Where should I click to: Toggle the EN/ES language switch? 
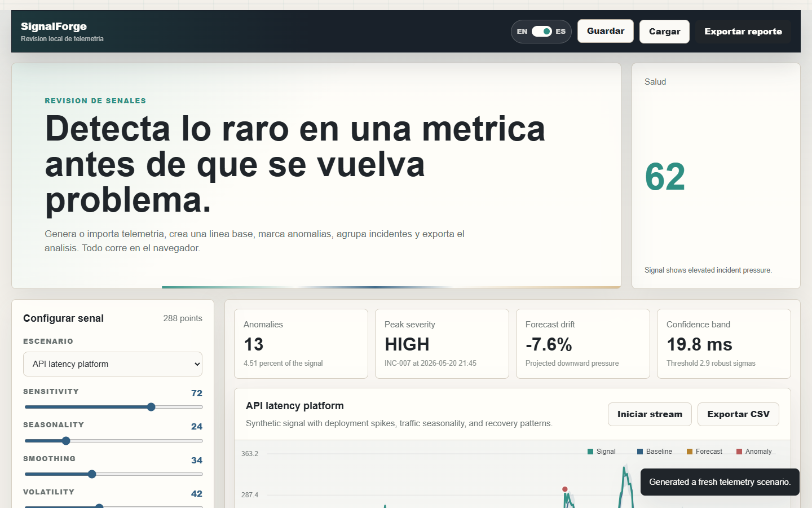[541, 32]
